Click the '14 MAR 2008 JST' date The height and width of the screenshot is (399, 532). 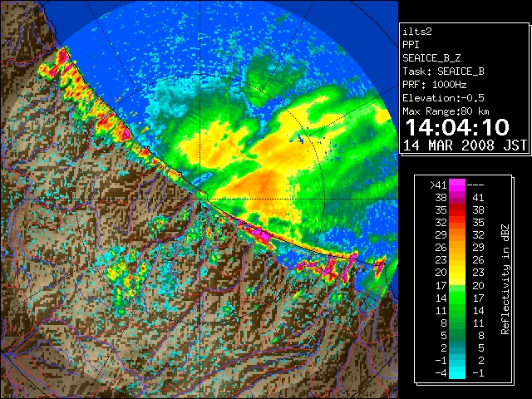(x=465, y=145)
